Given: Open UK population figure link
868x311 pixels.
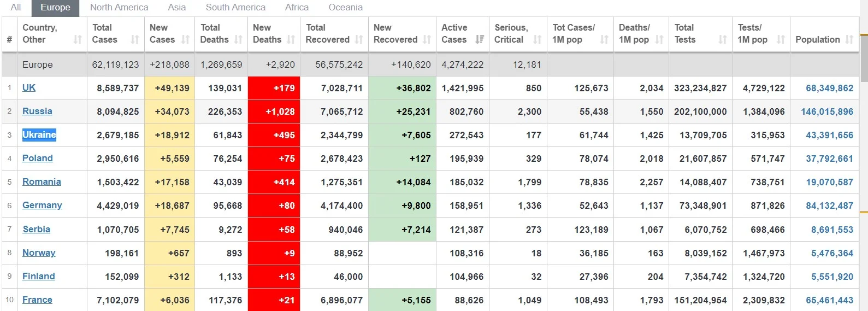Looking at the screenshot, I should click(x=829, y=88).
